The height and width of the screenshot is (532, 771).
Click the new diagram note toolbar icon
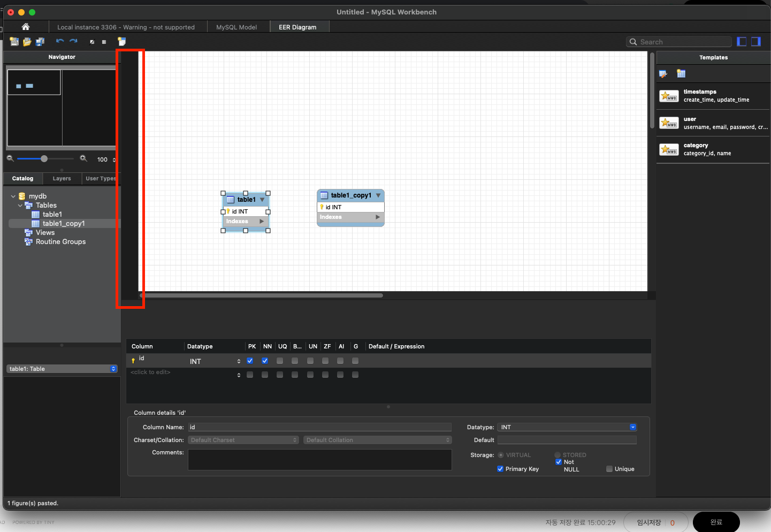(121, 41)
